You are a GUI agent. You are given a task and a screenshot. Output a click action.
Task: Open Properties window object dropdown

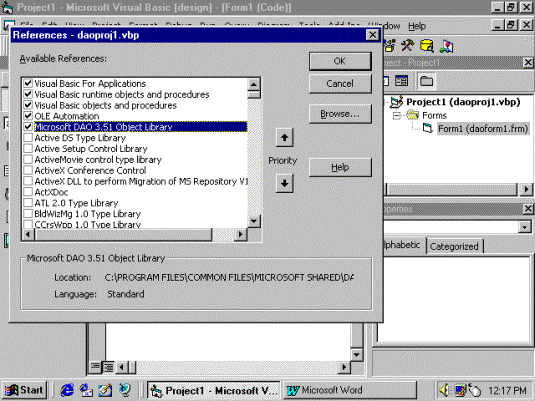click(525, 227)
